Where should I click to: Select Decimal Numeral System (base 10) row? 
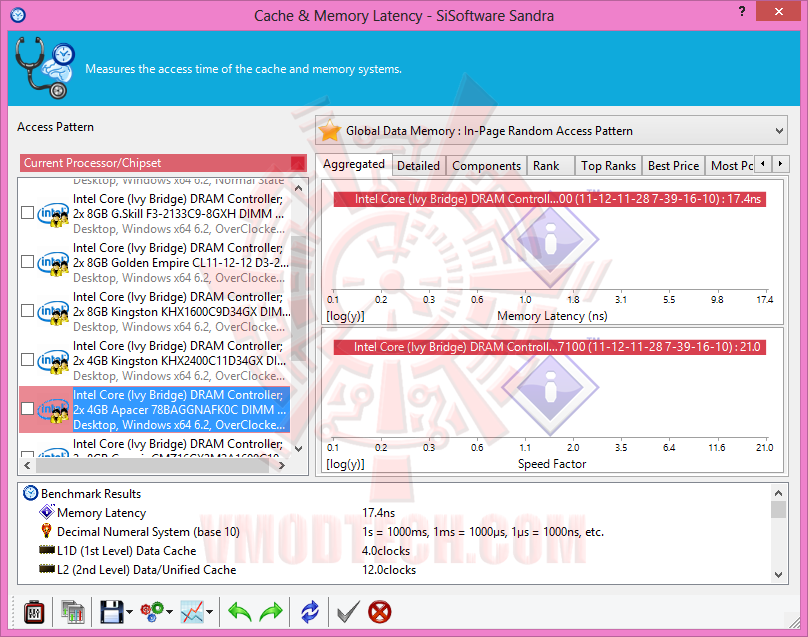396,532
